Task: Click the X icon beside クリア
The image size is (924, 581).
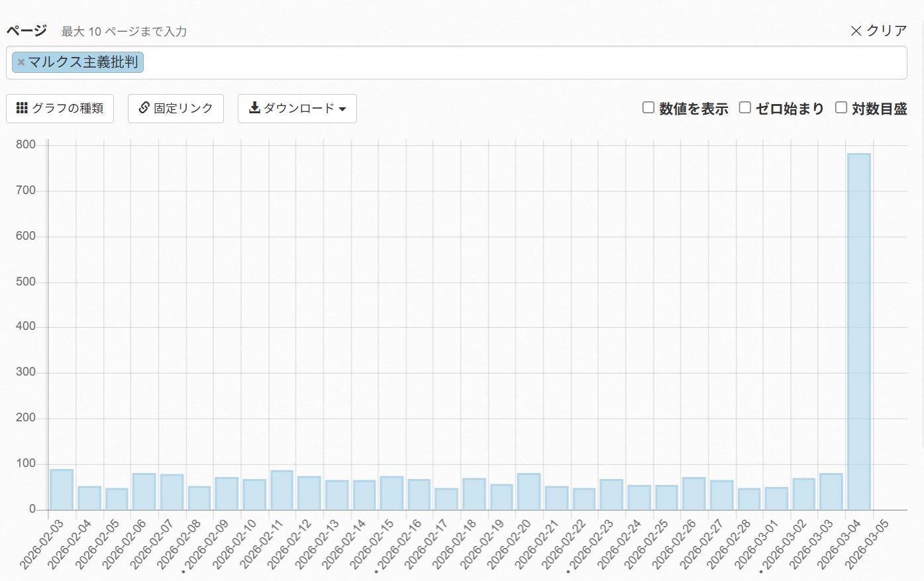Action: pos(856,31)
